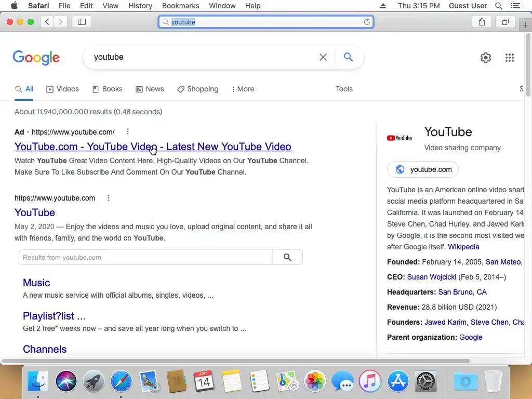This screenshot has height=399, width=532.
Task: Open Launchpad rocket in dock
Action: [94, 381]
